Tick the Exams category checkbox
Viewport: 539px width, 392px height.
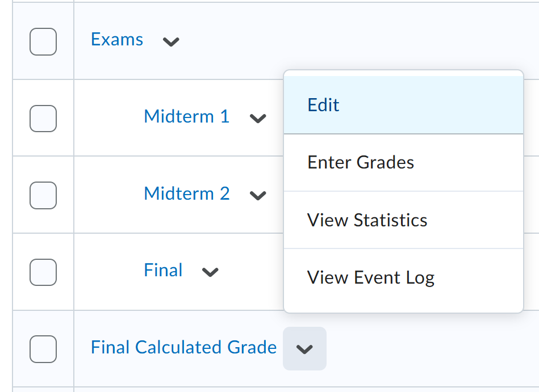pyautogui.click(x=43, y=41)
